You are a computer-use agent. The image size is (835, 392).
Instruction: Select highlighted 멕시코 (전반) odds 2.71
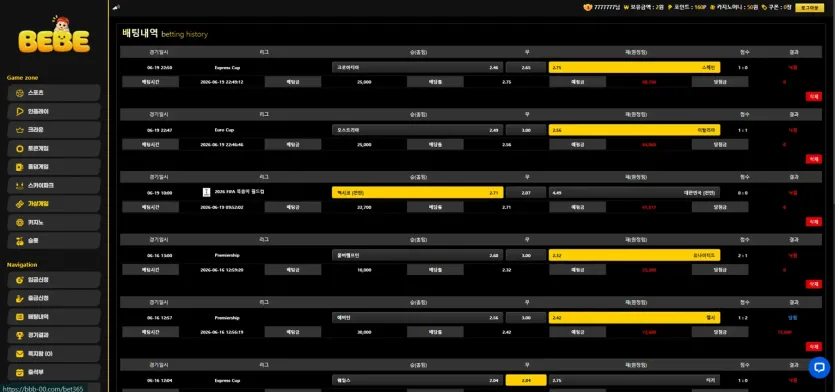(x=417, y=193)
